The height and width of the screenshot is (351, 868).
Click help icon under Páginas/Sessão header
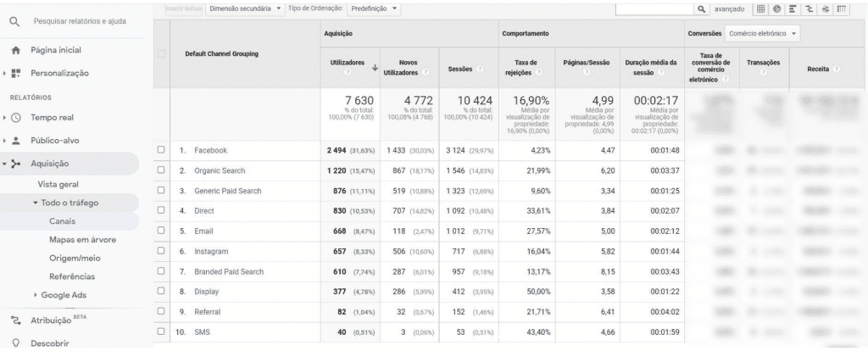click(x=587, y=71)
